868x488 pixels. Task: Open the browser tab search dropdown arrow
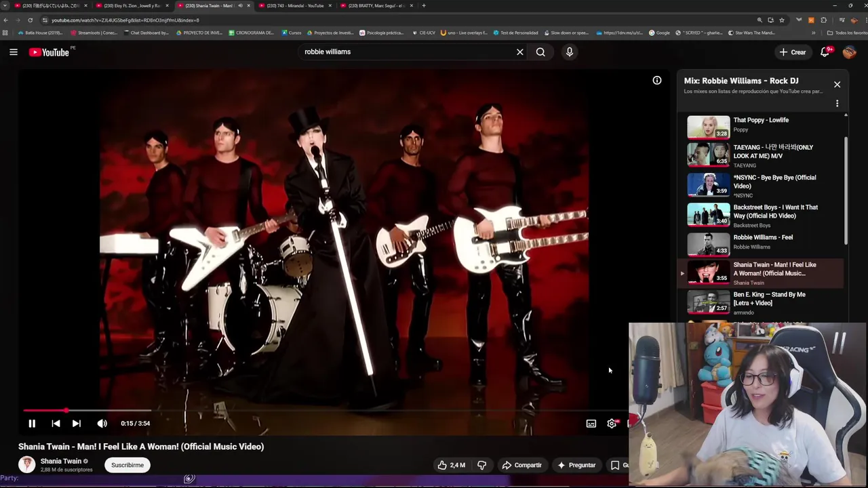[5, 5]
